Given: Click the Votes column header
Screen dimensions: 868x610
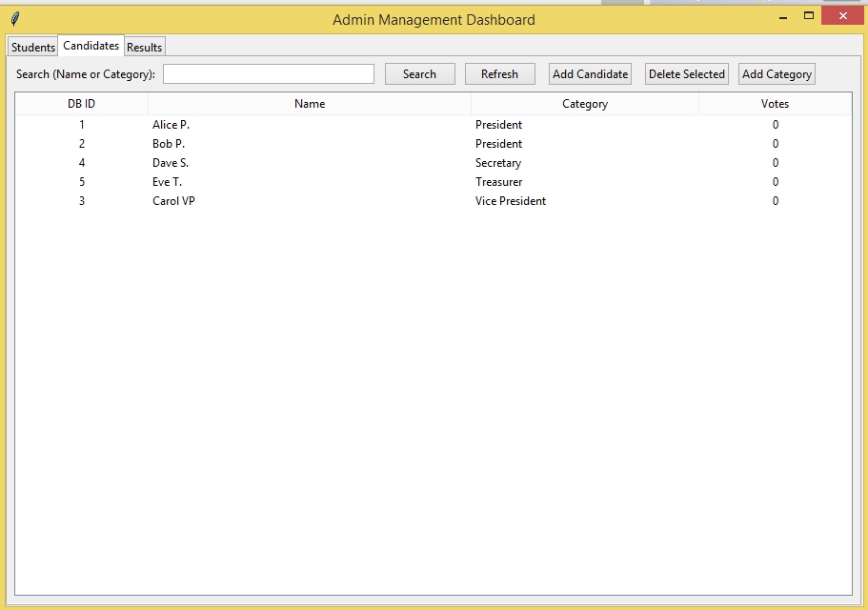Looking at the screenshot, I should click(775, 104).
